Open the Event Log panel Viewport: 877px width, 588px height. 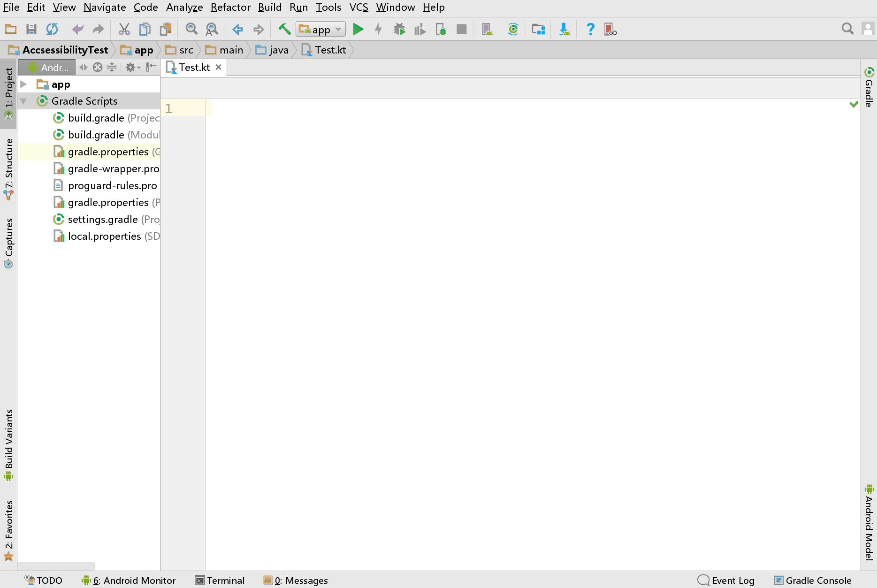726,580
